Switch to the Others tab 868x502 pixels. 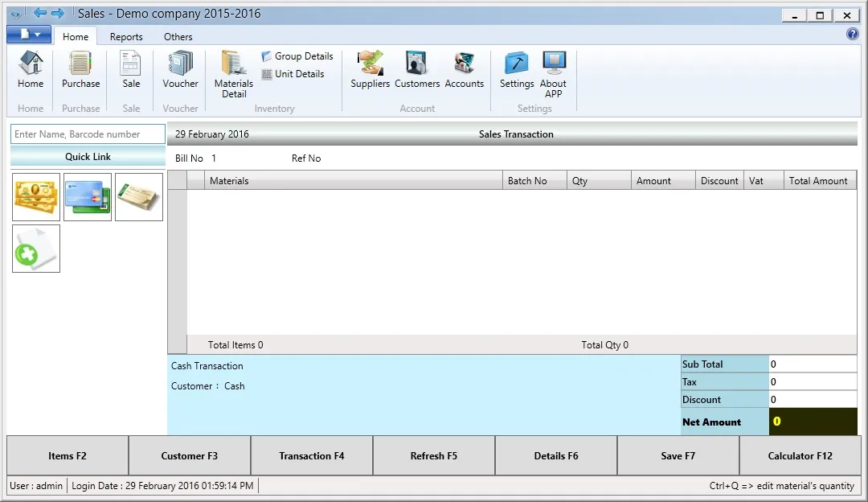[x=178, y=36]
